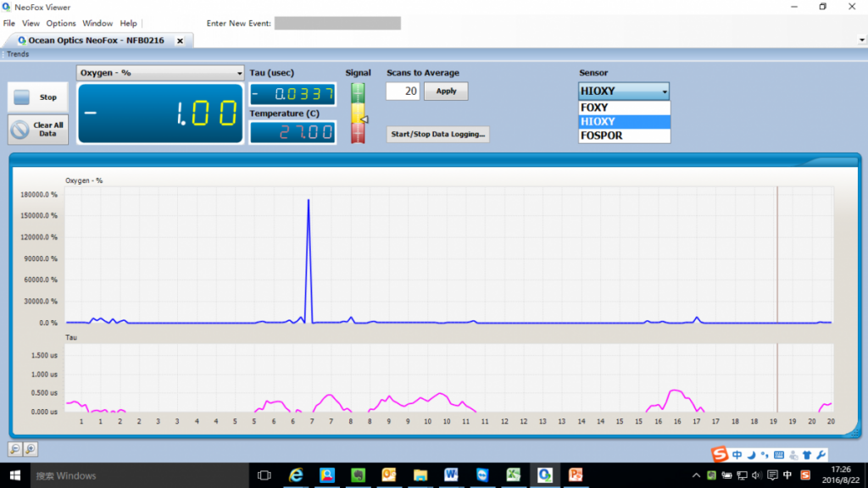Click inside Scans to Average field
This screenshot has width=868, height=488.
[403, 91]
